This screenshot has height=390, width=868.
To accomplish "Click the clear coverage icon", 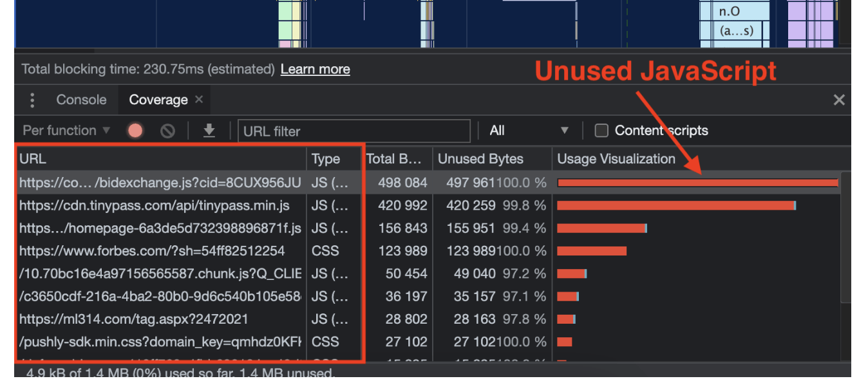I will (167, 131).
